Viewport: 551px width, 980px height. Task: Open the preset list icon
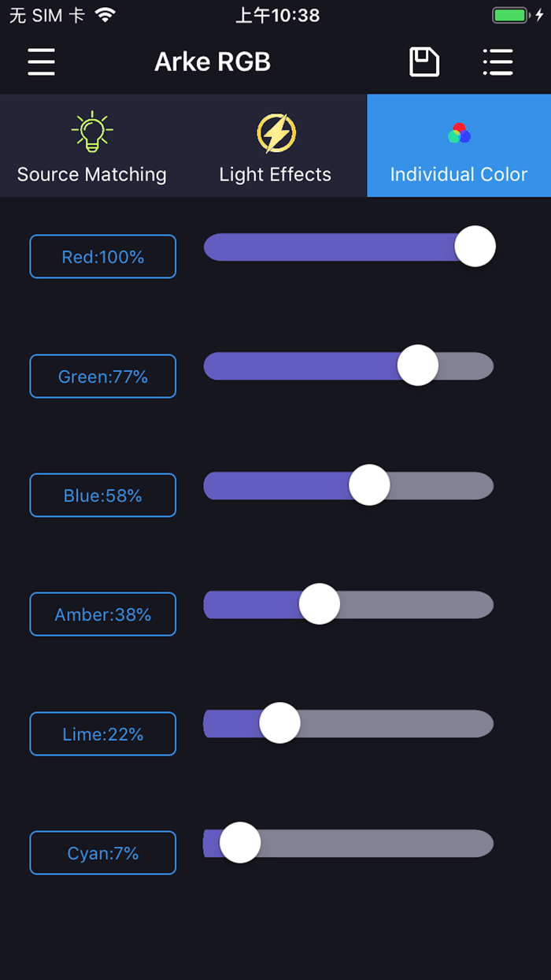[x=498, y=61]
